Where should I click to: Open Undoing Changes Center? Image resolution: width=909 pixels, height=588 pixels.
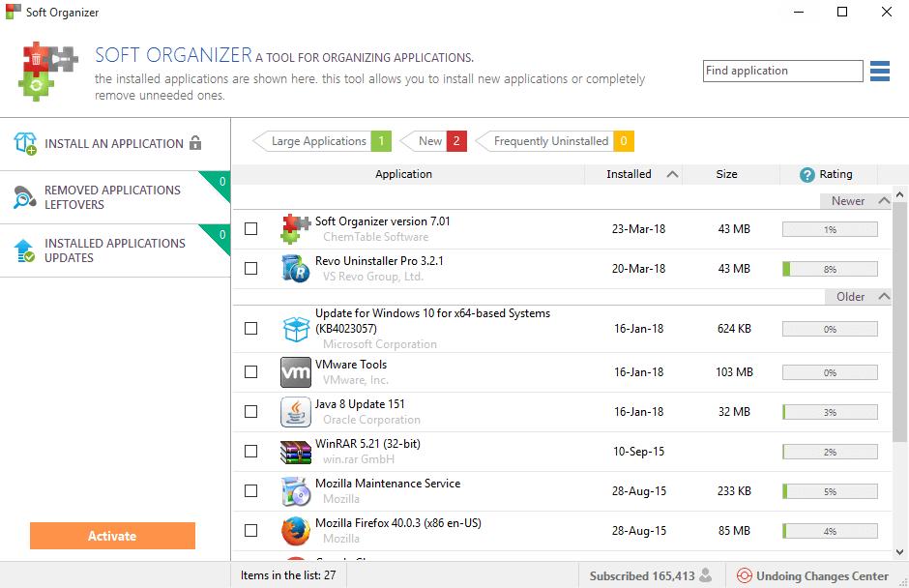(812, 575)
